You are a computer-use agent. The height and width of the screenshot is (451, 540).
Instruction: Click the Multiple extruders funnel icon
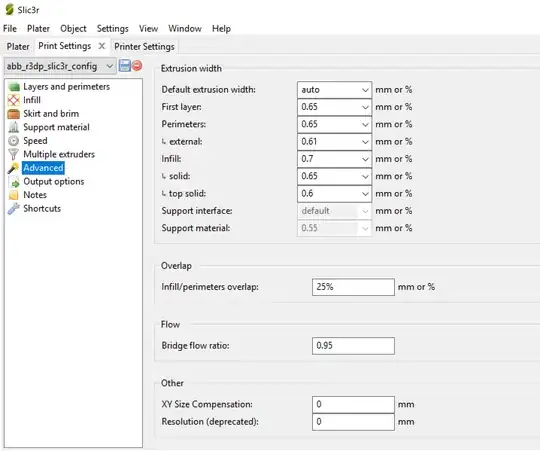14,154
